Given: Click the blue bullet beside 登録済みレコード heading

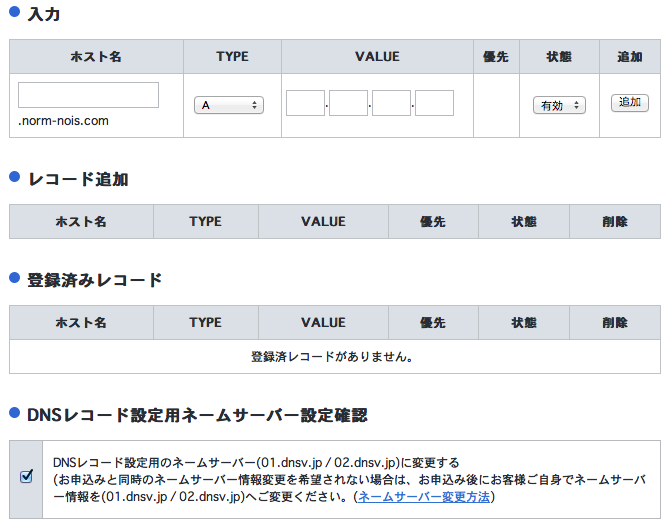Looking at the screenshot, I should tap(15, 278).
